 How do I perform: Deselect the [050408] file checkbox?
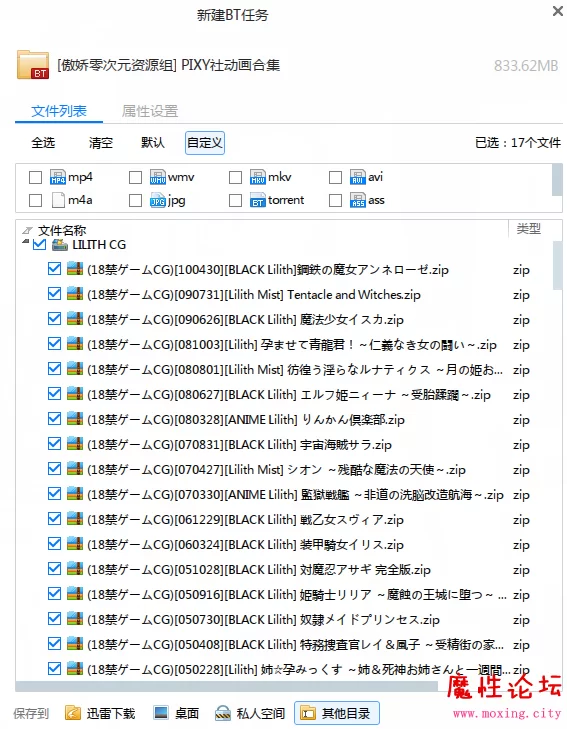pos(54,644)
